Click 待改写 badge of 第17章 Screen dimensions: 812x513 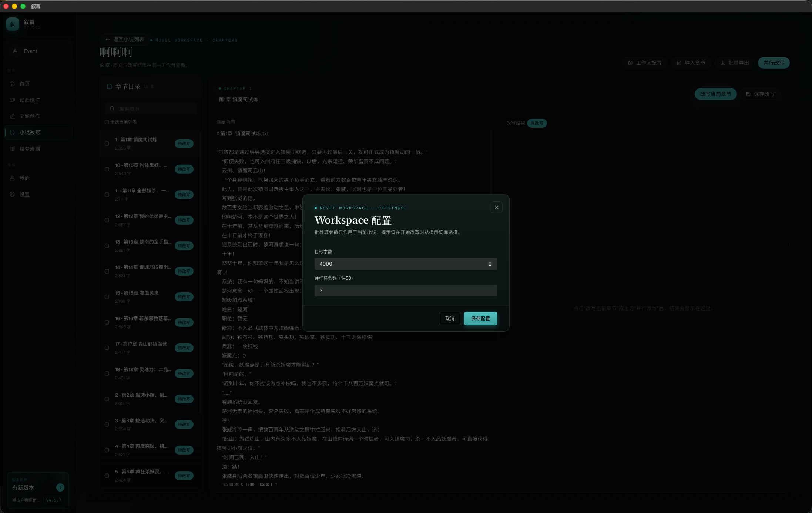(184, 348)
